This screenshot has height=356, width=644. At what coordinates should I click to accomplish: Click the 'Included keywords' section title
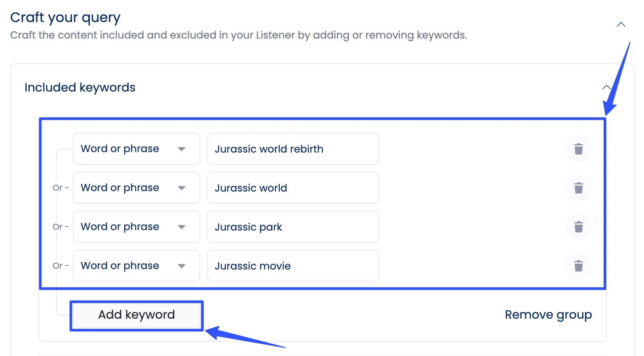coord(80,88)
